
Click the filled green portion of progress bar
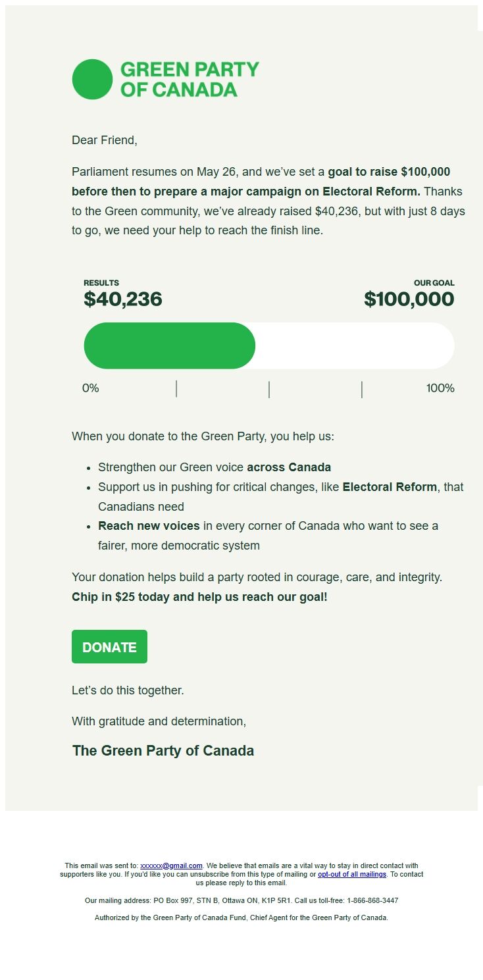pos(169,346)
